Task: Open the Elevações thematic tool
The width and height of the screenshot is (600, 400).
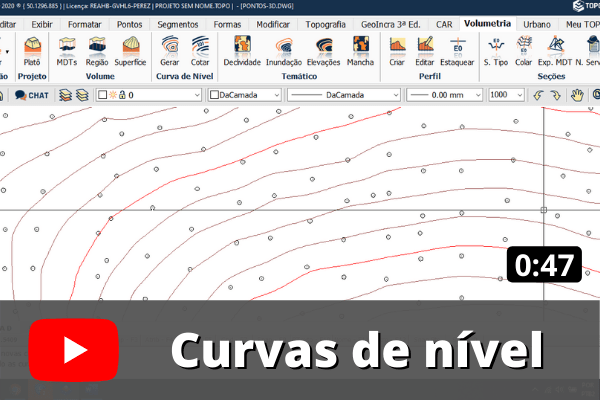Action: pos(324,51)
